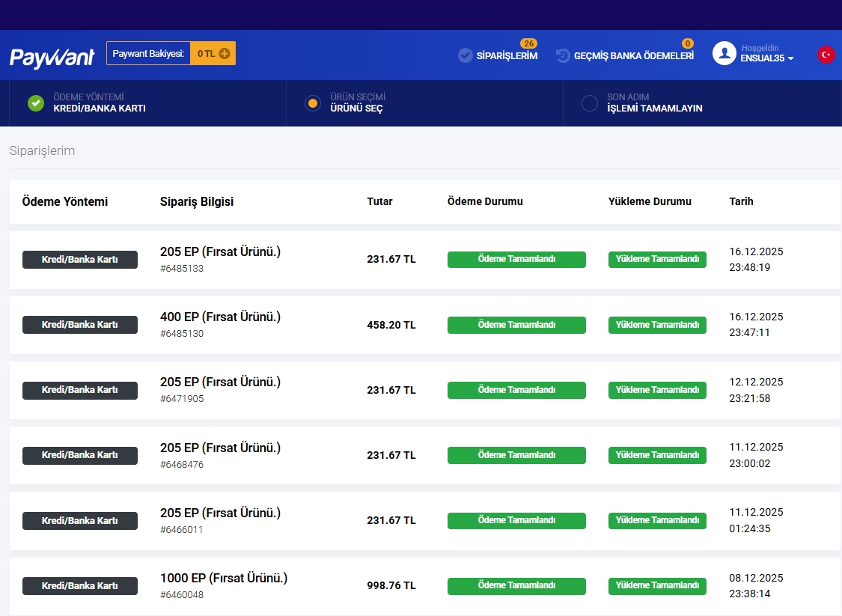Click Ödeme Tamamlandı status for order #6466011

[516, 520]
